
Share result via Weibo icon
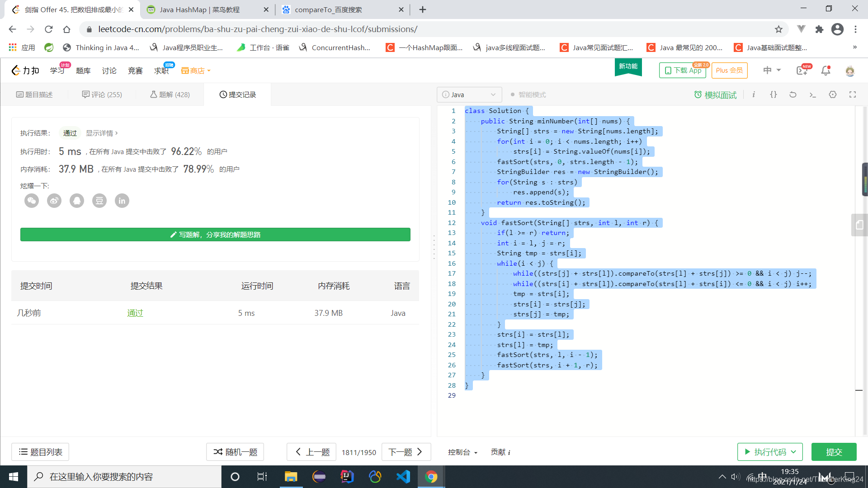point(54,201)
